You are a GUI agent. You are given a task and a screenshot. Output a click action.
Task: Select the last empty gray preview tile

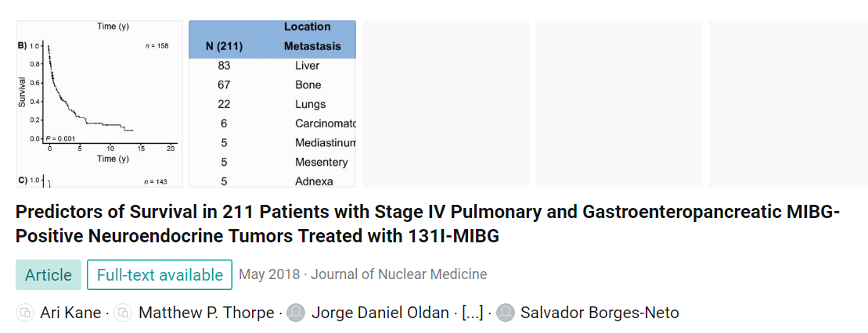(x=788, y=104)
